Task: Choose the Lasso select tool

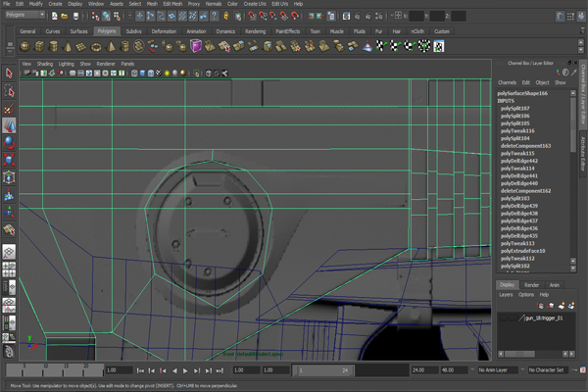Action: coord(9,91)
